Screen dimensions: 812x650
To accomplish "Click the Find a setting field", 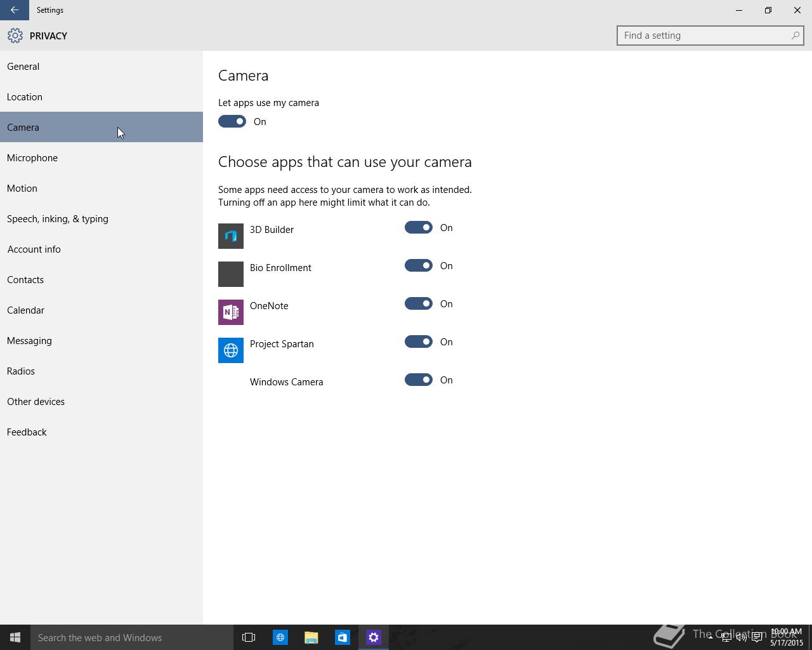I will coord(710,36).
